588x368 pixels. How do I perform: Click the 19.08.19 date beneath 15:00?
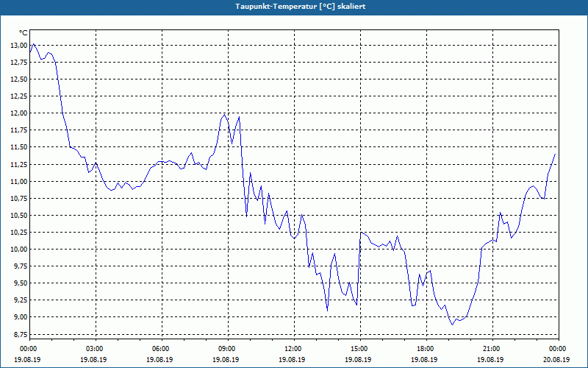358,359
